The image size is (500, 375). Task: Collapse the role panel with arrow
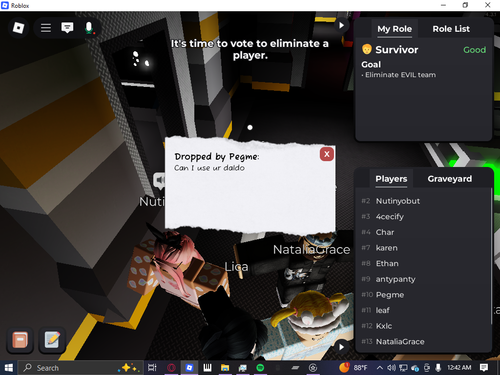coord(341,25)
